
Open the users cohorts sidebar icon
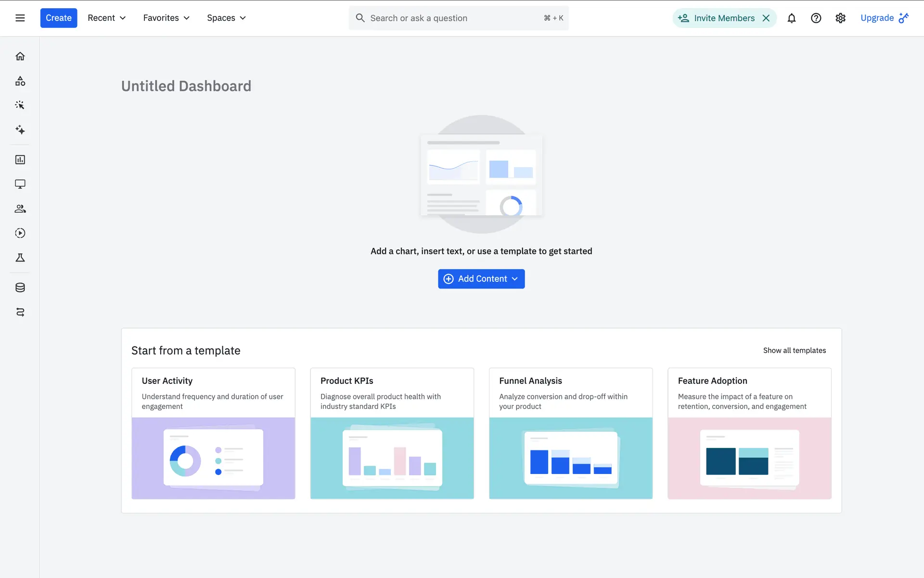click(20, 209)
